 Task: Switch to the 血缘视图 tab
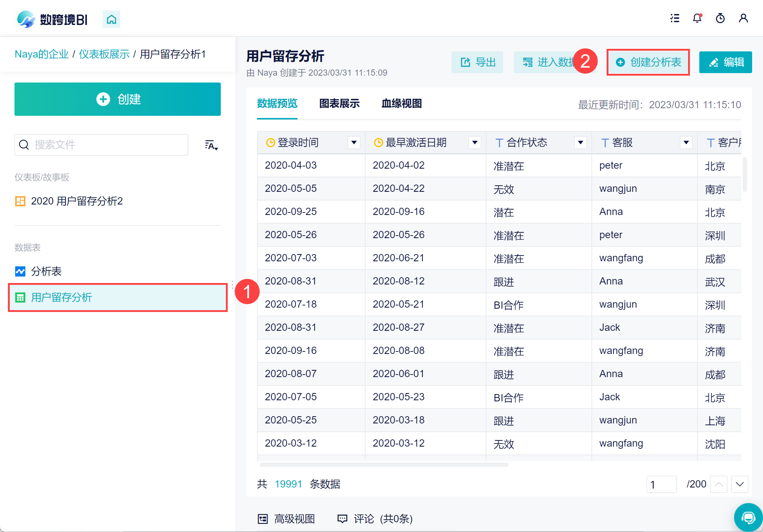pos(401,104)
